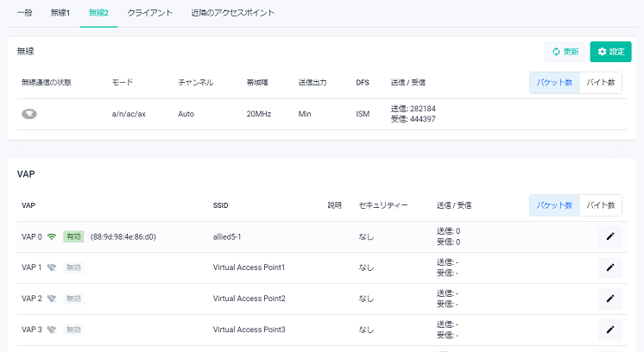Switch to 近隣のアクセスポイント tab
Viewport: 644px width, 352px height.
[x=233, y=13]
